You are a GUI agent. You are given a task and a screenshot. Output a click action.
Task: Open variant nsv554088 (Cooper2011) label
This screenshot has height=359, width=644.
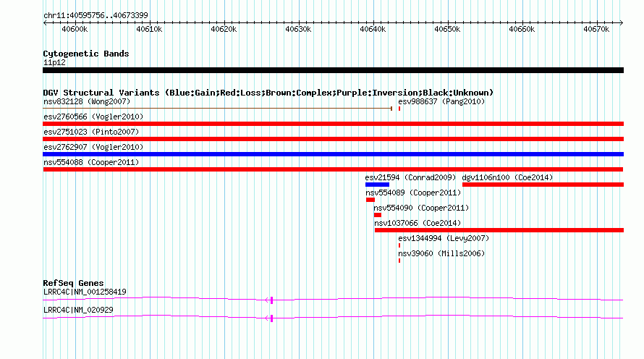click(x=91, y=162)
